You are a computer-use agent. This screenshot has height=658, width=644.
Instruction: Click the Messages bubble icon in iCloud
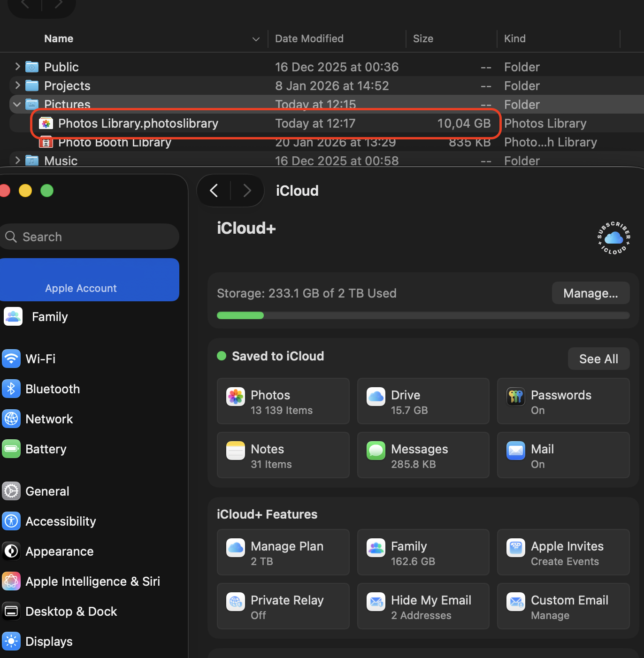376,451
